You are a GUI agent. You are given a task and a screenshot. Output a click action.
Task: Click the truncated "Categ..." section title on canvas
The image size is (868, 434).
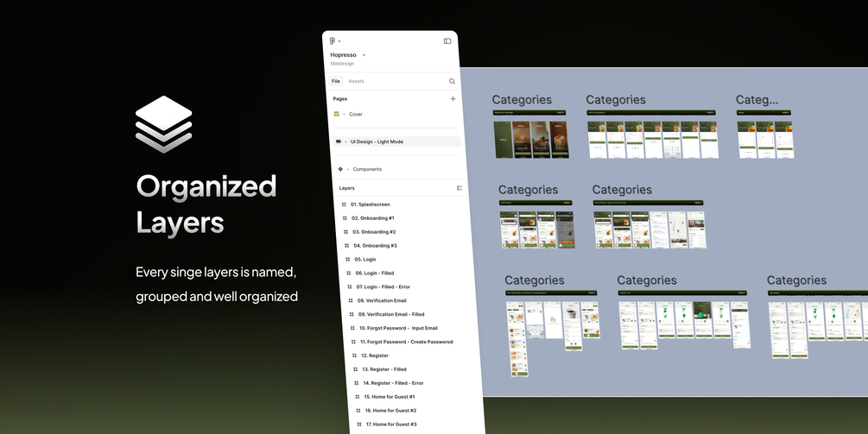pos(757,99)
